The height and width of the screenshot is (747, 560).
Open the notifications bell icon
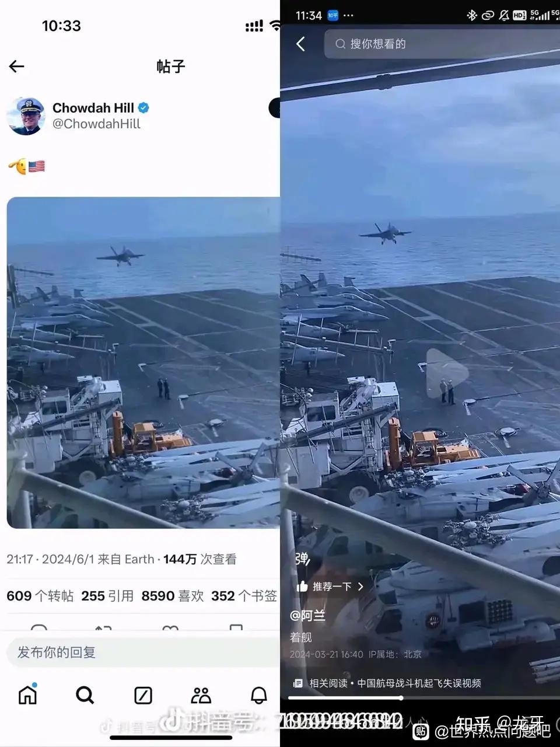(x=258, y=695)
